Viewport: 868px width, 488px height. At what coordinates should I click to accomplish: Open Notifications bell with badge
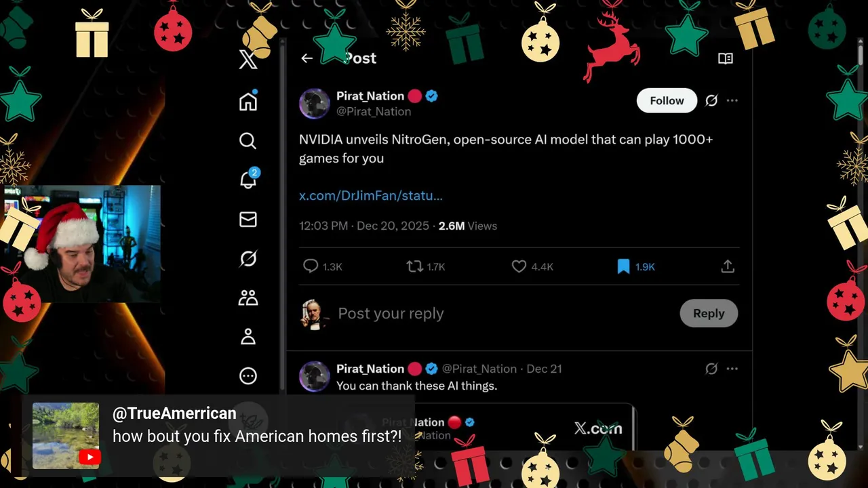(x=249, y=179)
